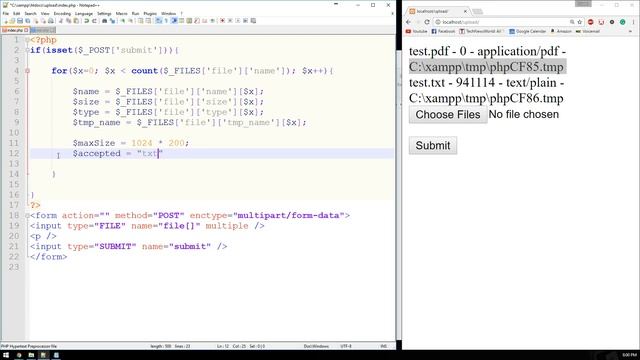This screenshot has height=360, width=640.
Task: Collapse the for loop fold marker on line 4
Action: 27,71
